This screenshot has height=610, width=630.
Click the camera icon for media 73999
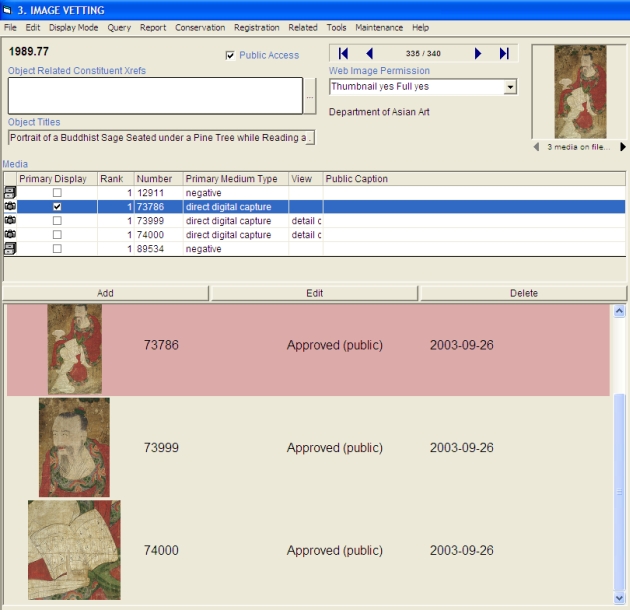coord(10,221)
